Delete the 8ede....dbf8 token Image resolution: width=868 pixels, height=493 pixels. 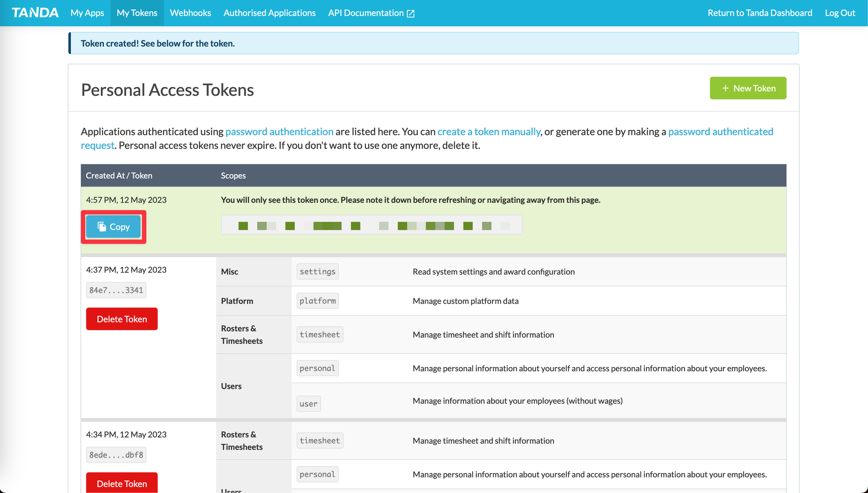(122, 483)
